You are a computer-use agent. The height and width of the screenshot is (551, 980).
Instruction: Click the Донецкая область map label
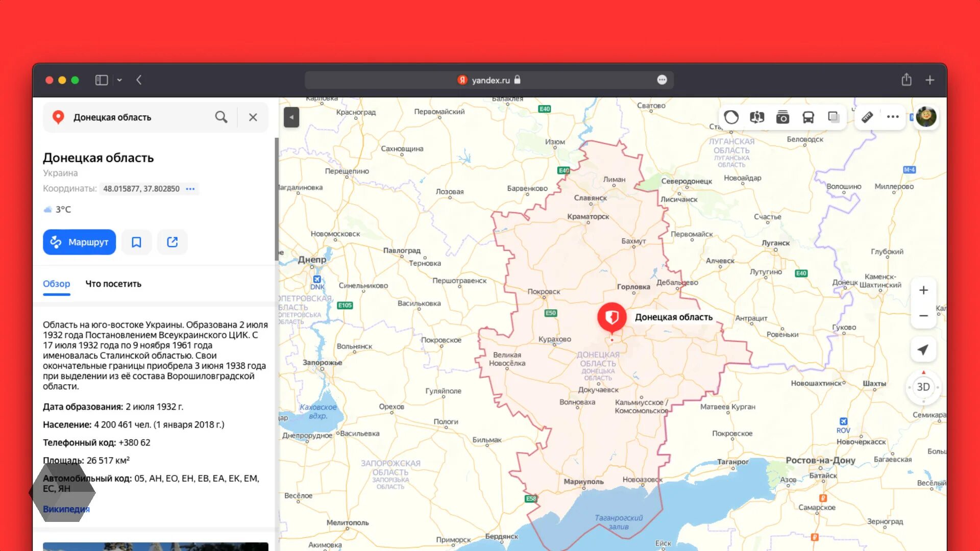[673, 317]
